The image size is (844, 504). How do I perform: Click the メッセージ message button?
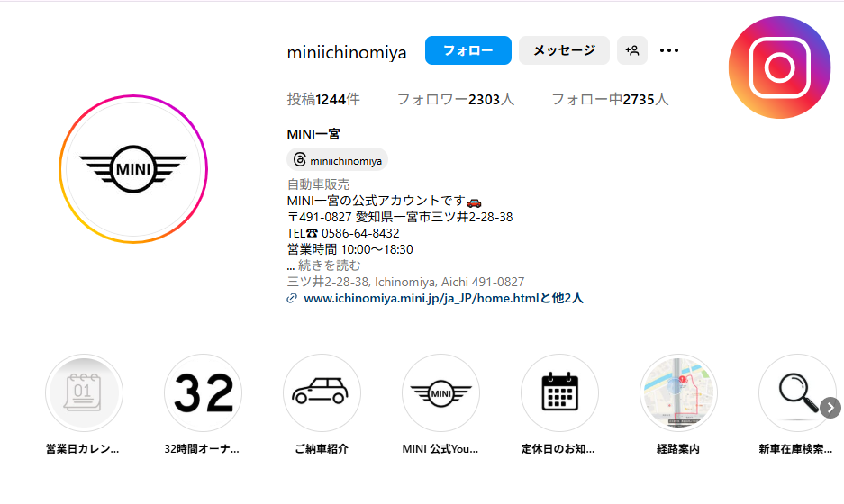(x=564, y=50)
